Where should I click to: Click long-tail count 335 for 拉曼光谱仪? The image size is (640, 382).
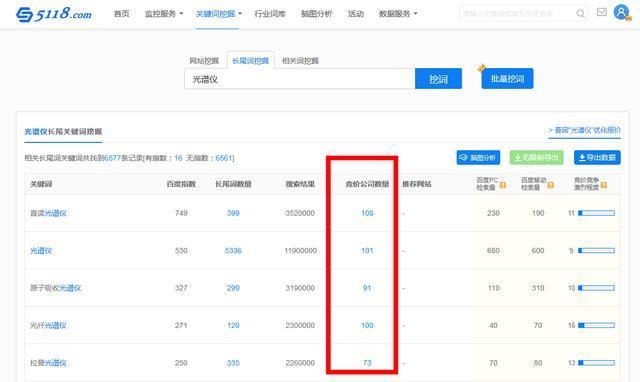tap(233, 363)
